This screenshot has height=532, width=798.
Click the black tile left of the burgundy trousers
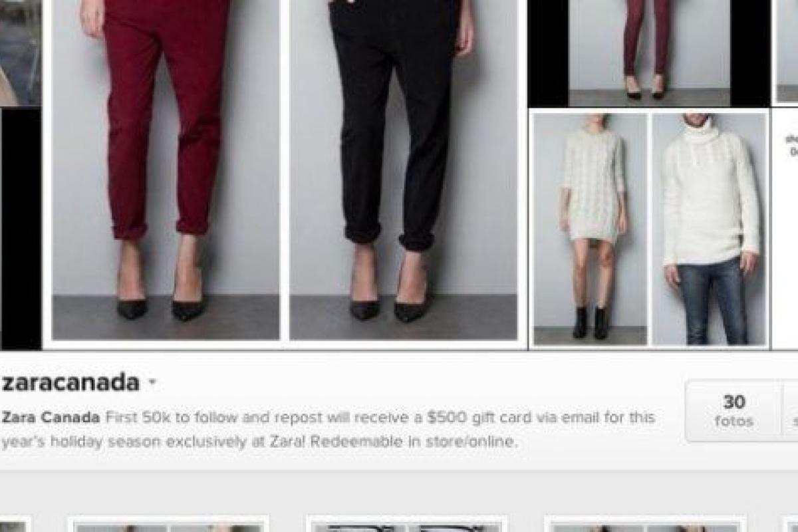[20, 229]
